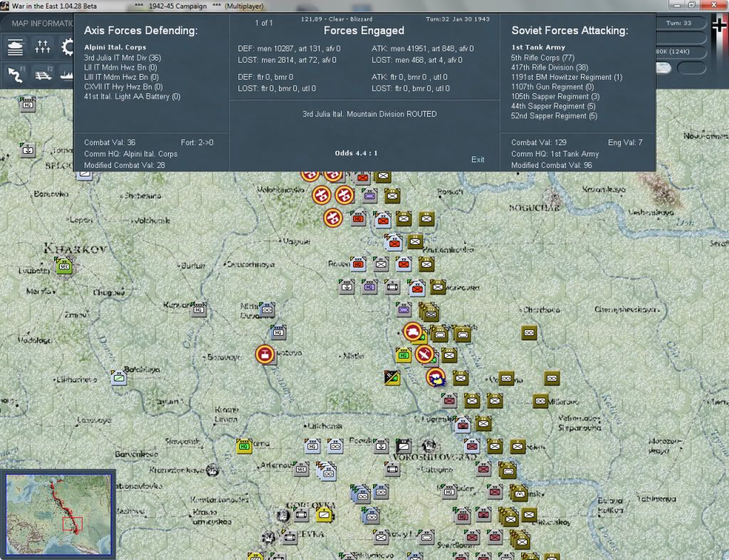Click the tank battle marker on the map

click(x=412, y=332)
